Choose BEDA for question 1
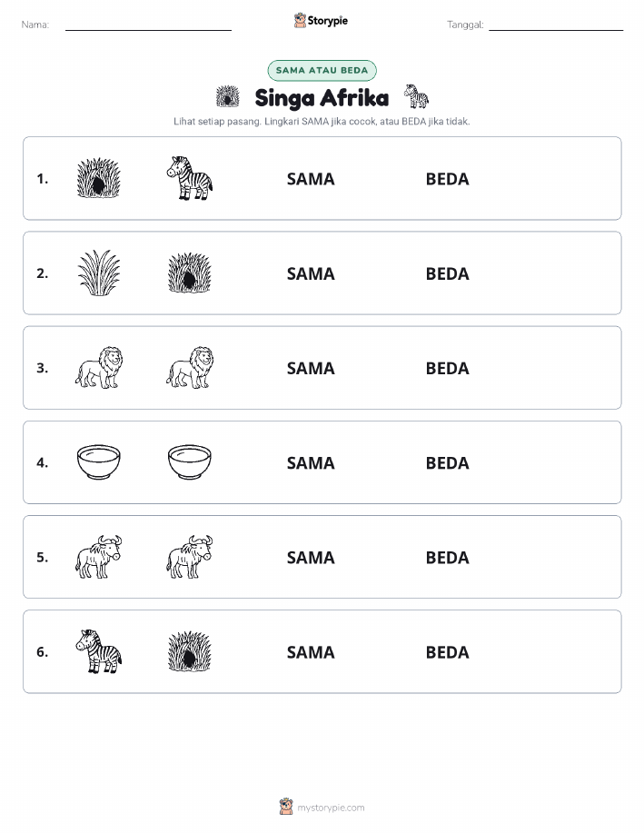 pos(448,179)
